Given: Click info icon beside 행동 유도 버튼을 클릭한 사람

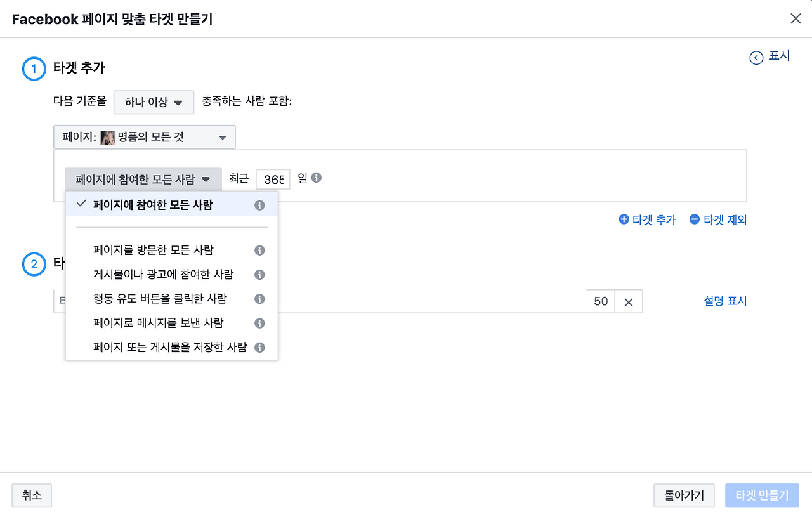Looking at the screenshot, I should tap(259, 299).
